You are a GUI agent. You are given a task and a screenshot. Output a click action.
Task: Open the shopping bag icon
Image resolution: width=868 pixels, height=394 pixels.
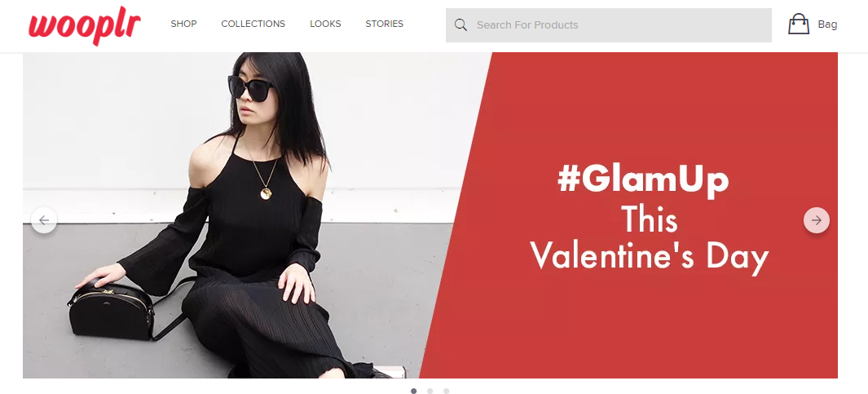click(798, 24)
